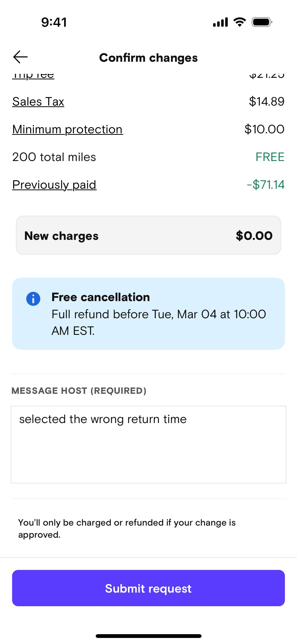Tap the green FREE label

[x=270, y=157]
